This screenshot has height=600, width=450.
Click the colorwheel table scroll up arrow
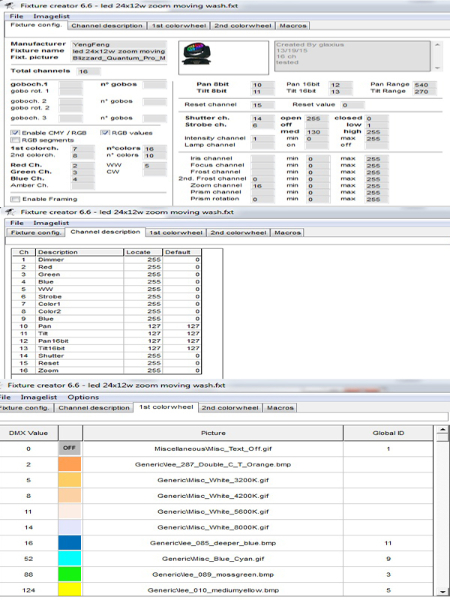(x=442, y=429)
